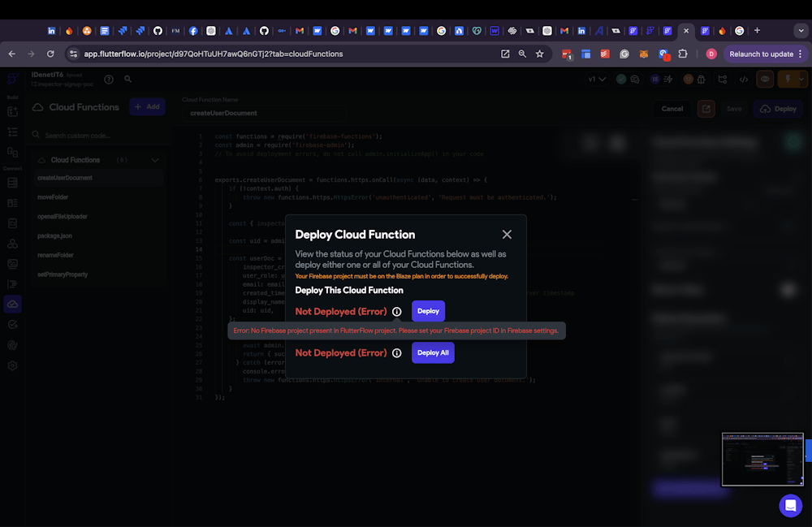Reload the page with browser refresh icon
812x527 pixels.
pyautogui.click(x=50, y=54)
